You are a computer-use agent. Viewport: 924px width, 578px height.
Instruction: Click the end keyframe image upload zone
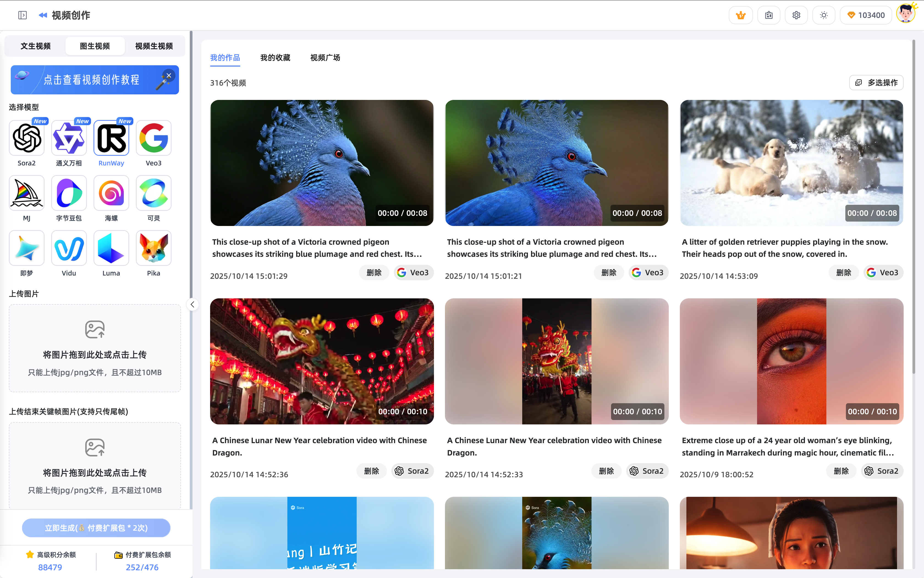[95, 466]
